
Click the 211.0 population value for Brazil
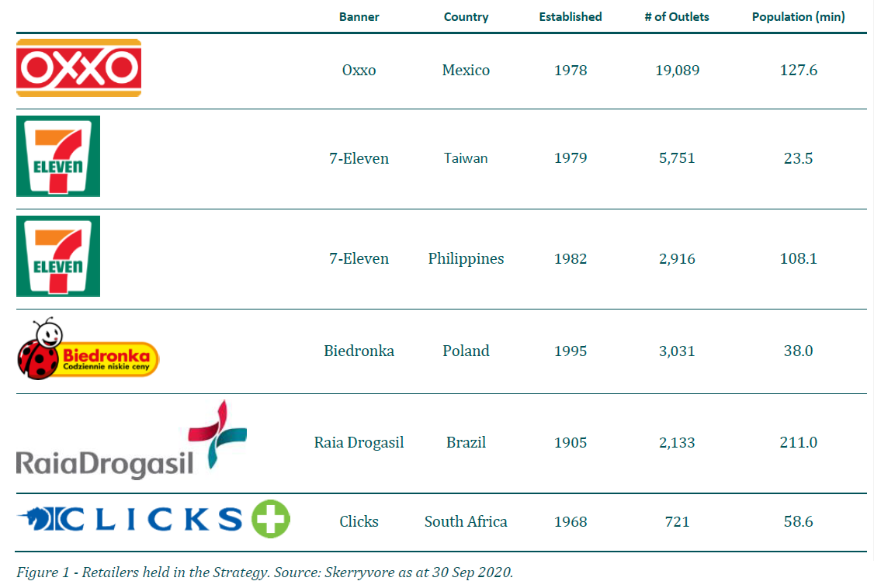(798, 443)
